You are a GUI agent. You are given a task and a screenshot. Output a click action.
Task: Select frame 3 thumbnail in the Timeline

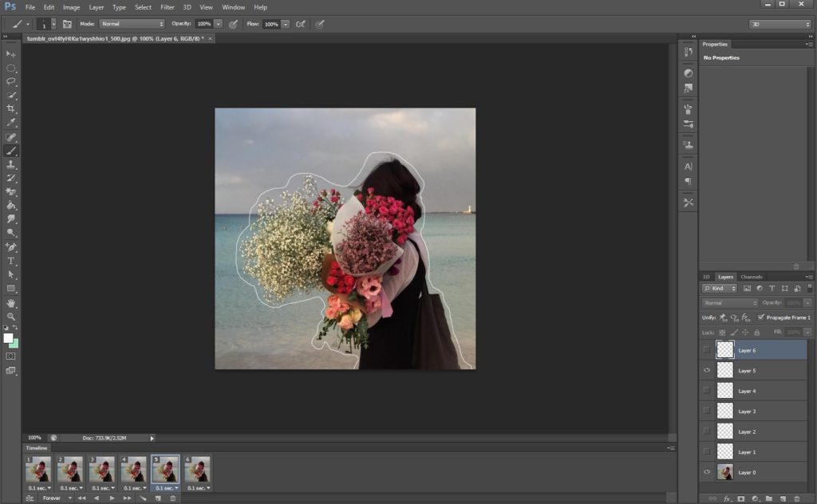pyautogui.click(x=101, y=469)
